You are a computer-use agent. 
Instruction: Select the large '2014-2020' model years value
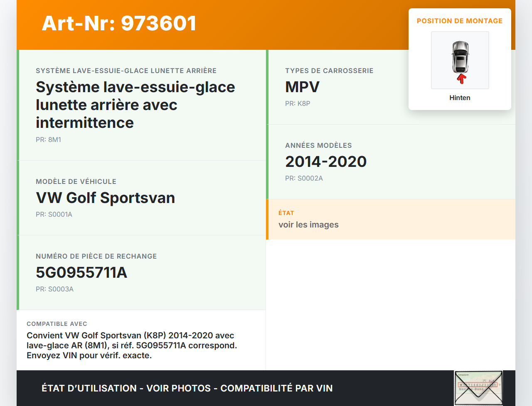pos(326,161)
